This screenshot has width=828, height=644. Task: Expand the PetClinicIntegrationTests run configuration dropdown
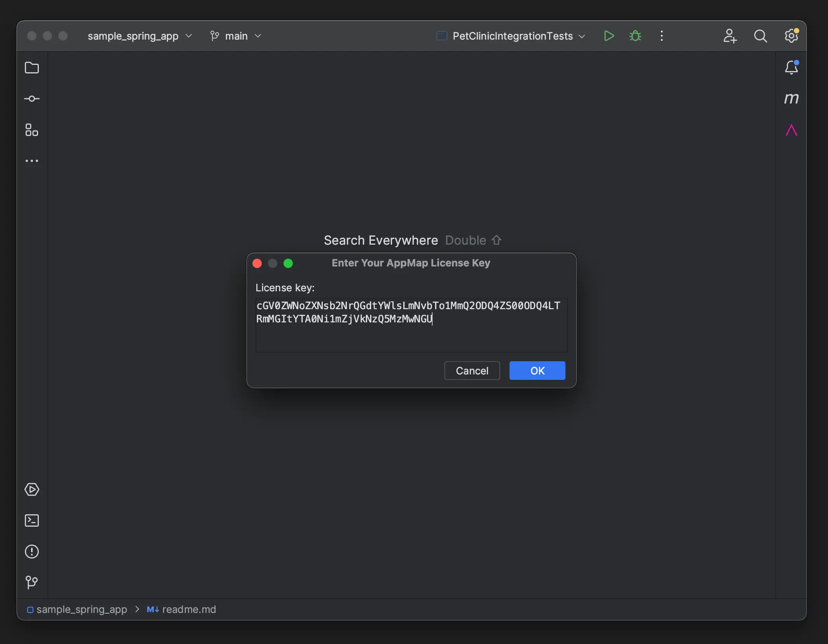click(x=511, y=36)
